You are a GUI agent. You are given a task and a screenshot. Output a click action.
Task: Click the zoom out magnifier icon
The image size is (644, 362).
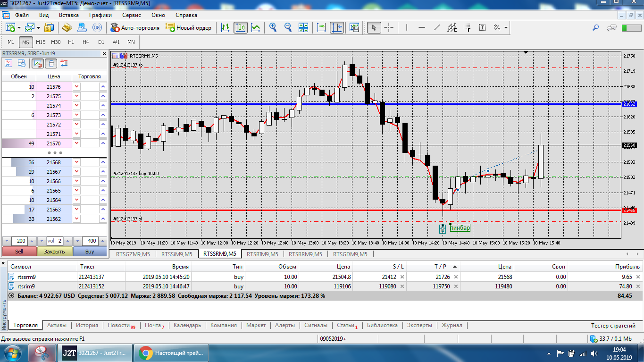pos(288,27)
